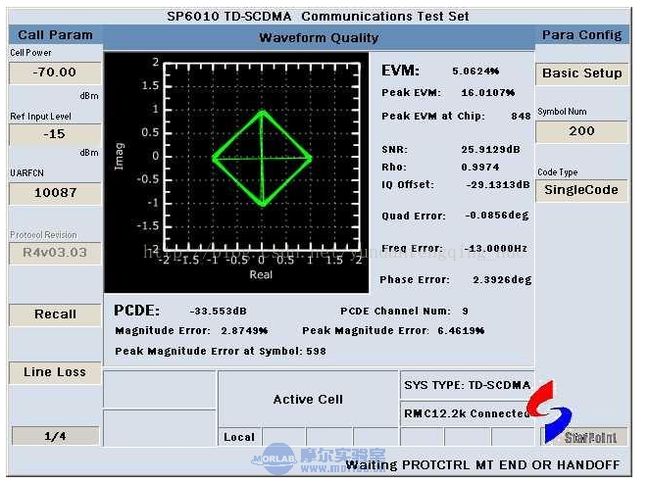650x483 pixels.
Task: Select Magnitude Error value 2.8749%
Action: [244, 331]
